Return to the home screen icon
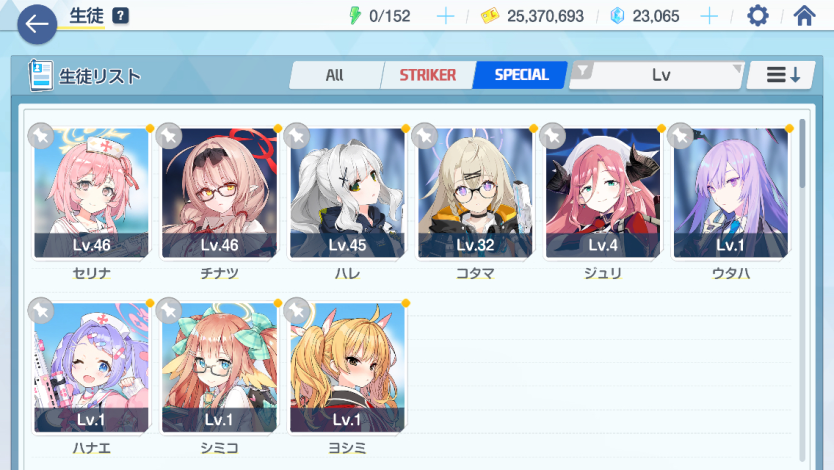Image resolution: width=834 pixels, height=470 pixels. coord(804,16)
